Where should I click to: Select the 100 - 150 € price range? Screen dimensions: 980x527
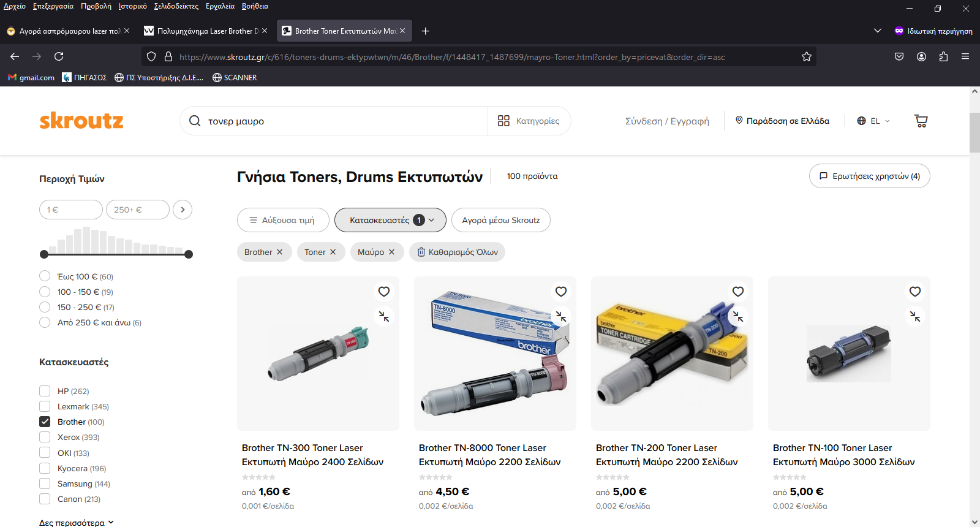45,292
